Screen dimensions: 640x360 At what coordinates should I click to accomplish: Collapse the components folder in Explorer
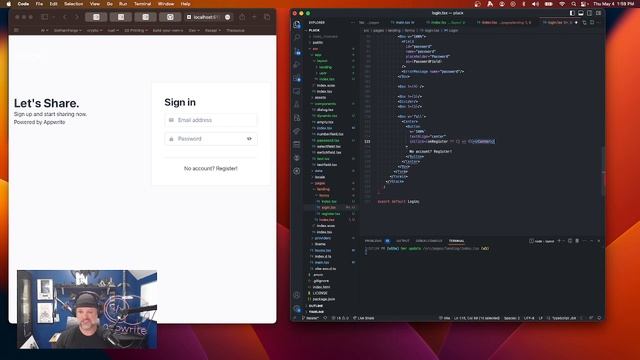pyautogui.click(x=325, y=104)
